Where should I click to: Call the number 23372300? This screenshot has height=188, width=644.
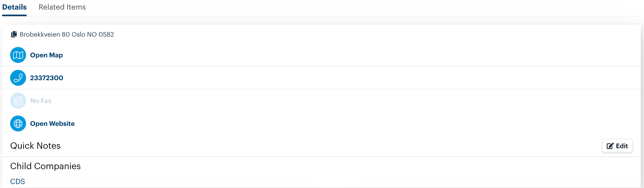(x=47, y=78)
